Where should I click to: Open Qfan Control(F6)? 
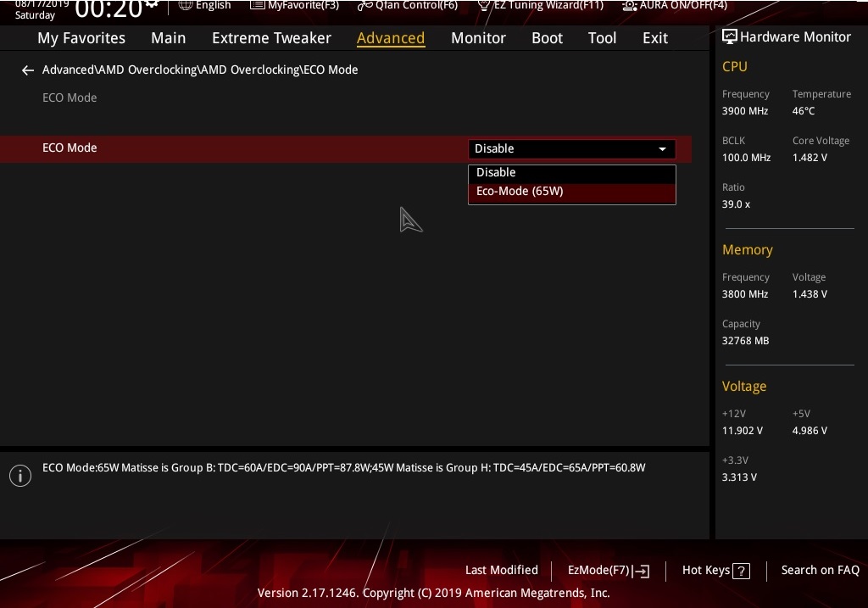[x=408, y=6]
